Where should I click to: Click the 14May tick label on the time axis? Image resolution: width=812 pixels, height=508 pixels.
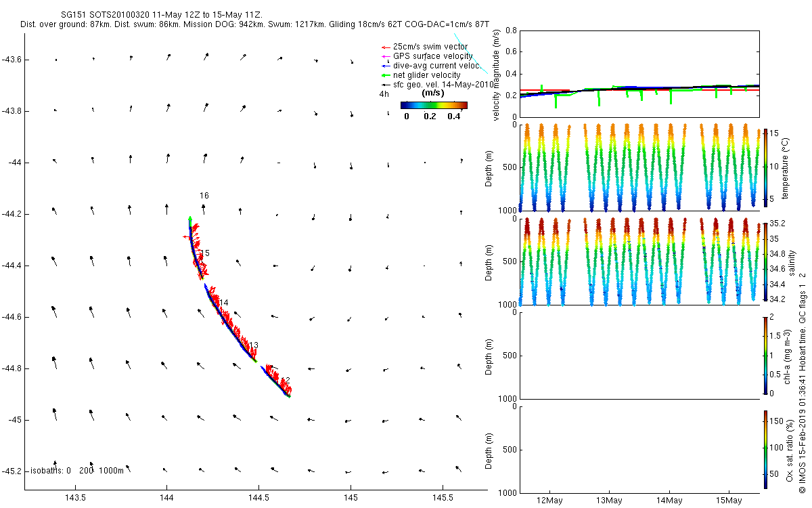[669, 501]
